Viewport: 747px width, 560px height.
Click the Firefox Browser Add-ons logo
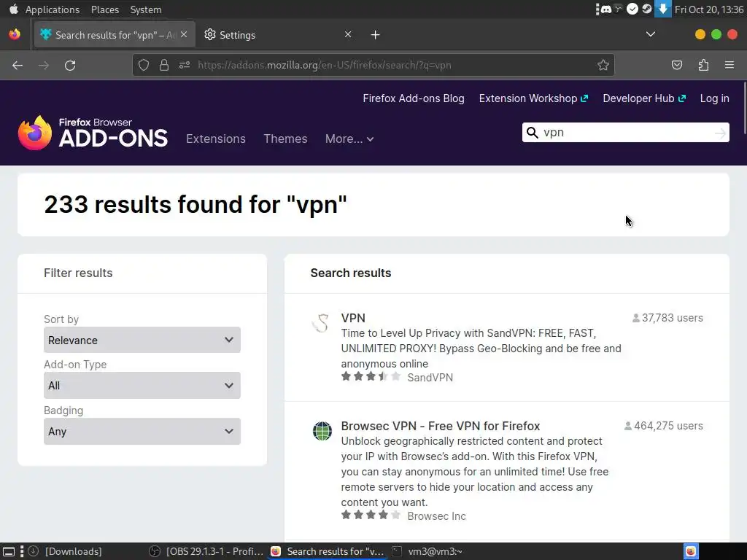pyautogui.click(x=93, y=133)
